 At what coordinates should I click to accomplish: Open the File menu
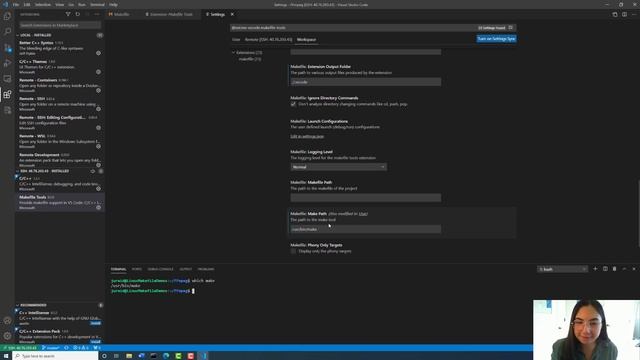(x=16, y=4)
